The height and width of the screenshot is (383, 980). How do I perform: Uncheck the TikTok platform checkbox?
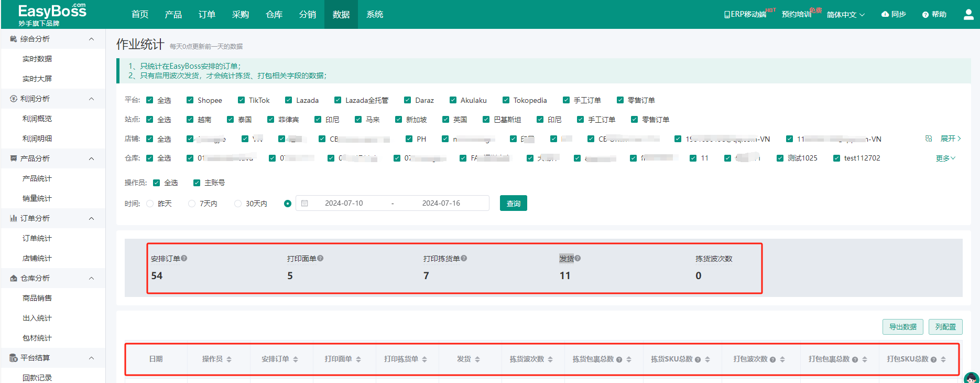(x=241, y=100)
